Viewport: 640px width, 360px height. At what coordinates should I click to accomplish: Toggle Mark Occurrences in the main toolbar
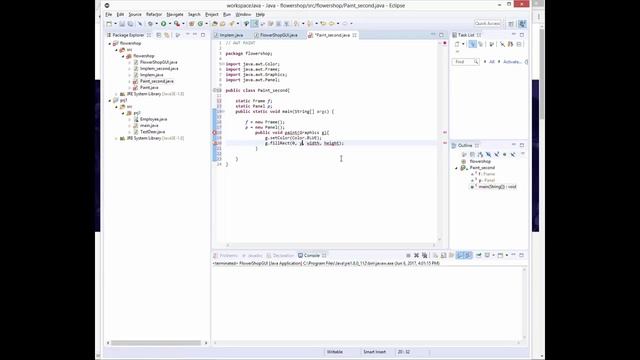pos(254,24)
